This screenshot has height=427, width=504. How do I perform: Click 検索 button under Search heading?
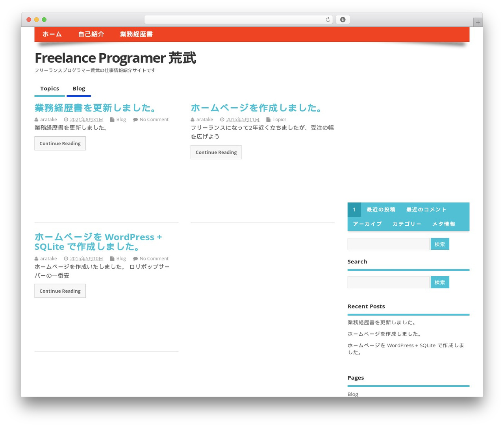click(x=440, y=282)
